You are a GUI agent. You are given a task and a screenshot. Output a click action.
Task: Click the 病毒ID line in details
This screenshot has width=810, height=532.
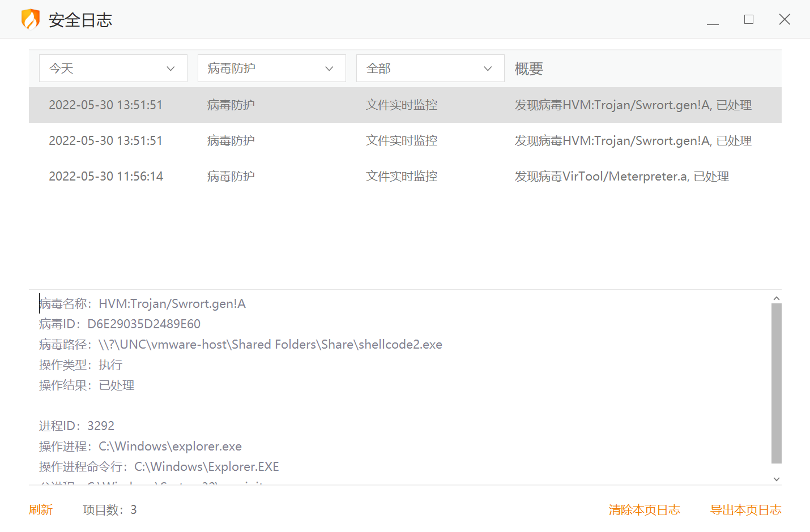pos(120,324)
